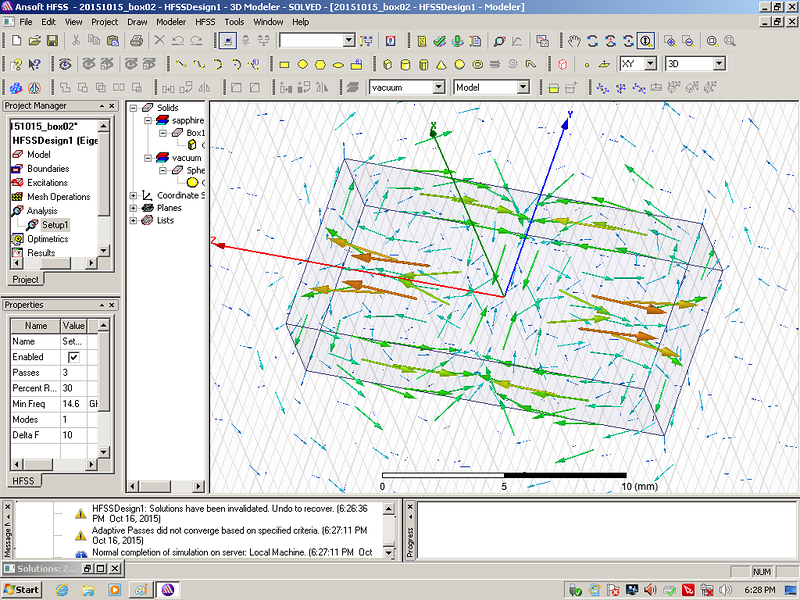Click the Draw rectangle tool
Viewport: 800px width, 600px height.
point(284,64)
